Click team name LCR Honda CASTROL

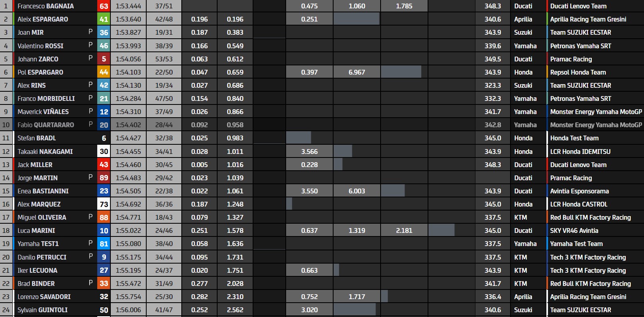coord(579,204)
